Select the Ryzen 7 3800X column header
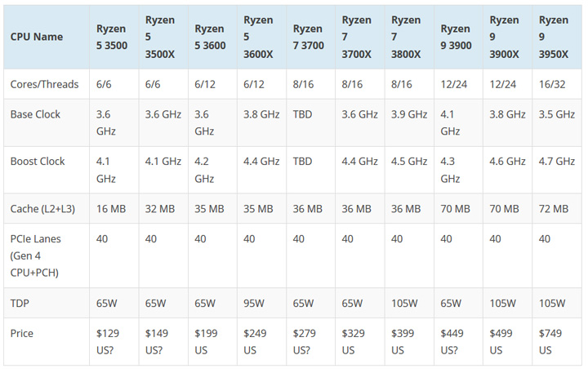Image resolution: width=588 pixels, height=373 pixels. [x=409, y=37]
